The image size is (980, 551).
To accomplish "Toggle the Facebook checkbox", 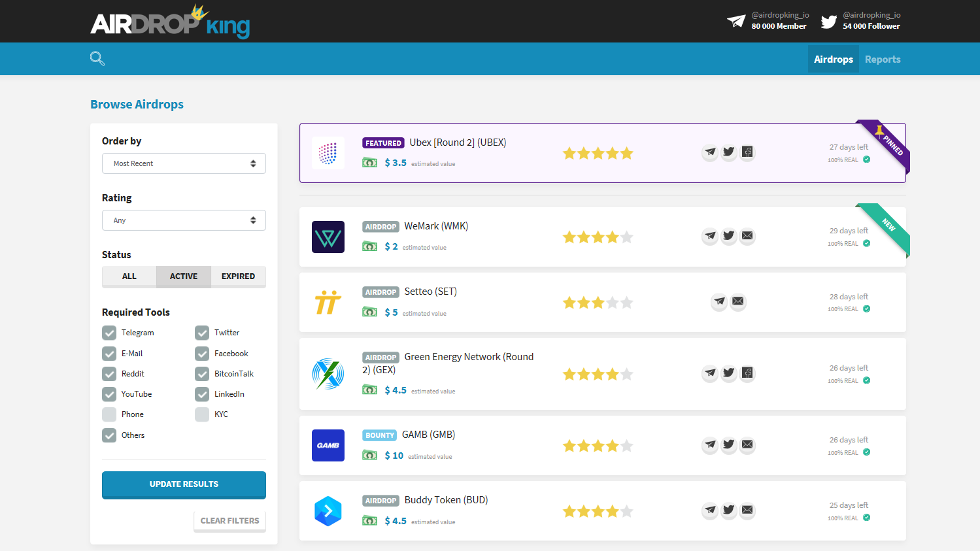I will (202, 354).
